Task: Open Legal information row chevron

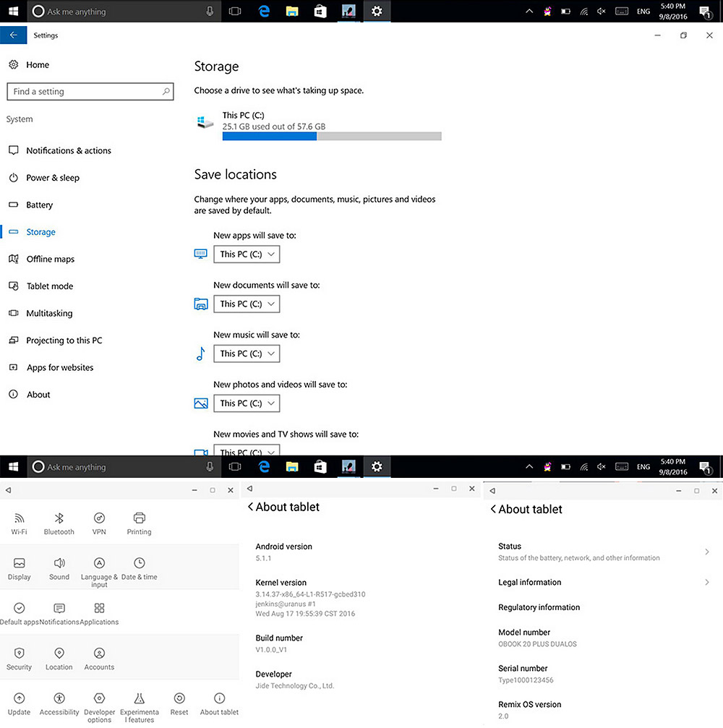Action: [x=706, y=582]
